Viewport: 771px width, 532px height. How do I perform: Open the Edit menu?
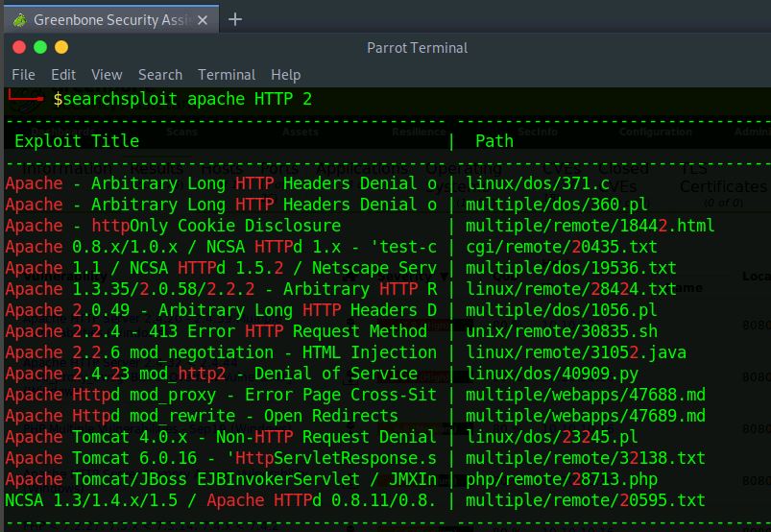[63, 75]
